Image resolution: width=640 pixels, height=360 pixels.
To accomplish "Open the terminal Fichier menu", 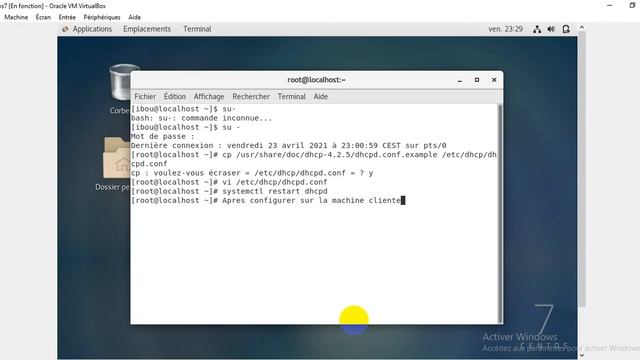I will coord(145,97).
